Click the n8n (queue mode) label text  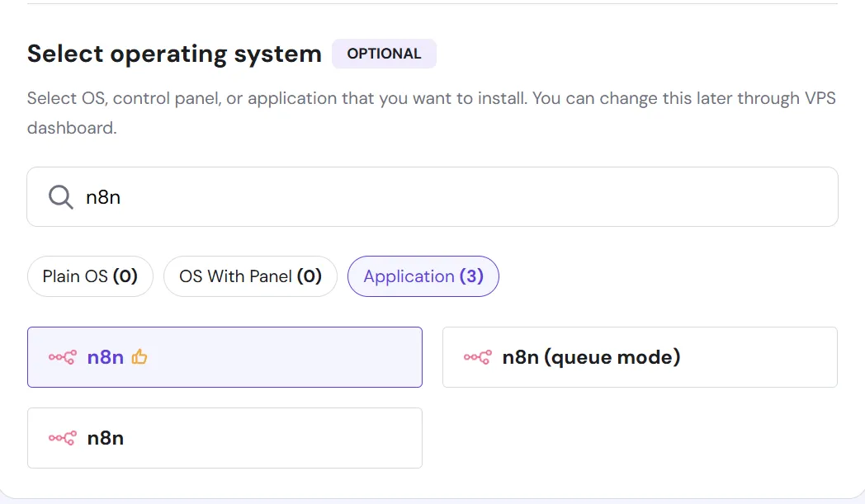tap(591, 357)
